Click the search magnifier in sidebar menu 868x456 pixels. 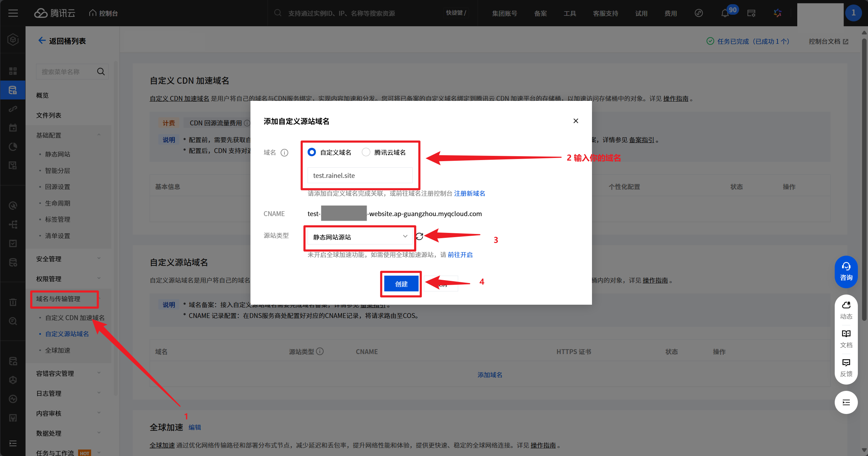coord(101,71)
